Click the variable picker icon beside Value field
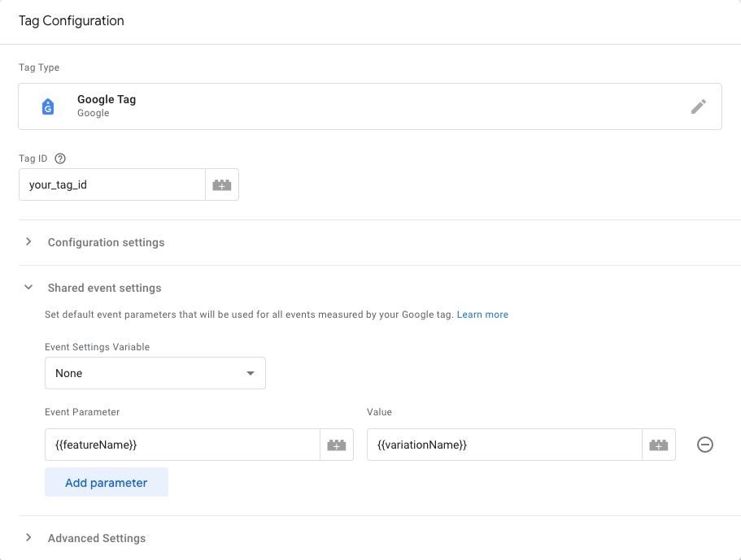Viewport: 741px width, 560px height. pyautogui.click(x=659, y=444)
